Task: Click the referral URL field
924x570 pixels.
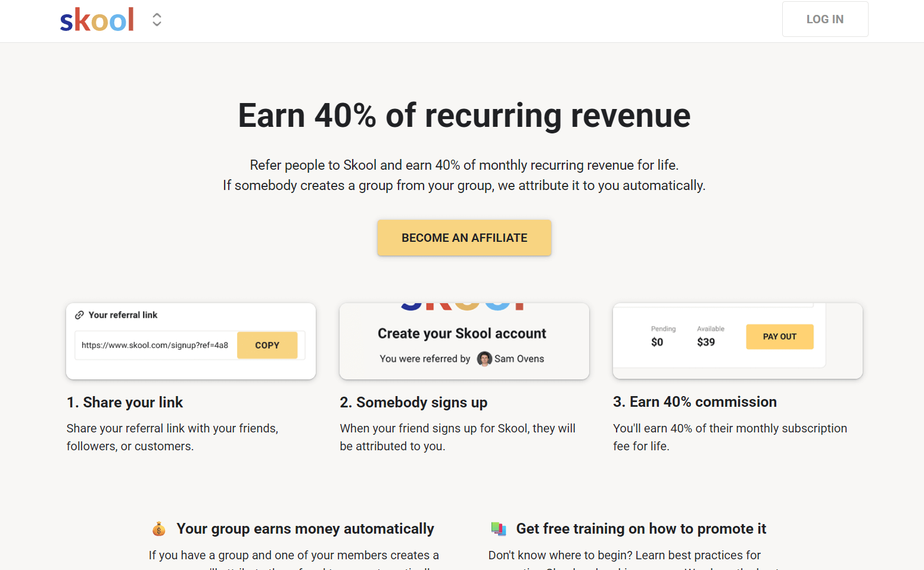Action: click(x=155, y=345)
